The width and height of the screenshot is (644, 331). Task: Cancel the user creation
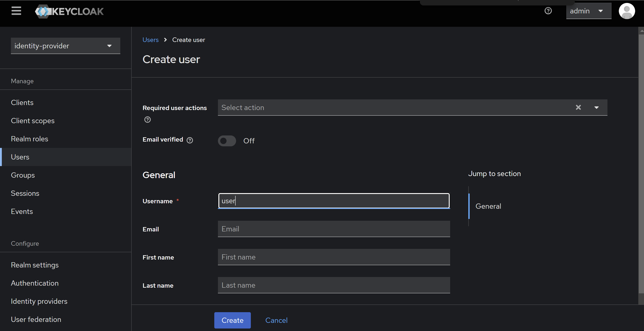(276, 320)
